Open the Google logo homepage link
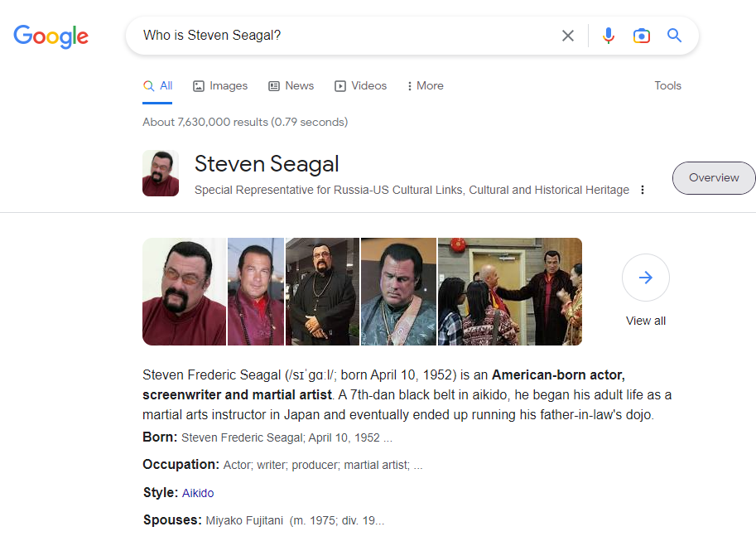The height and width of the screenshot is (546, 756). point(51,36)
